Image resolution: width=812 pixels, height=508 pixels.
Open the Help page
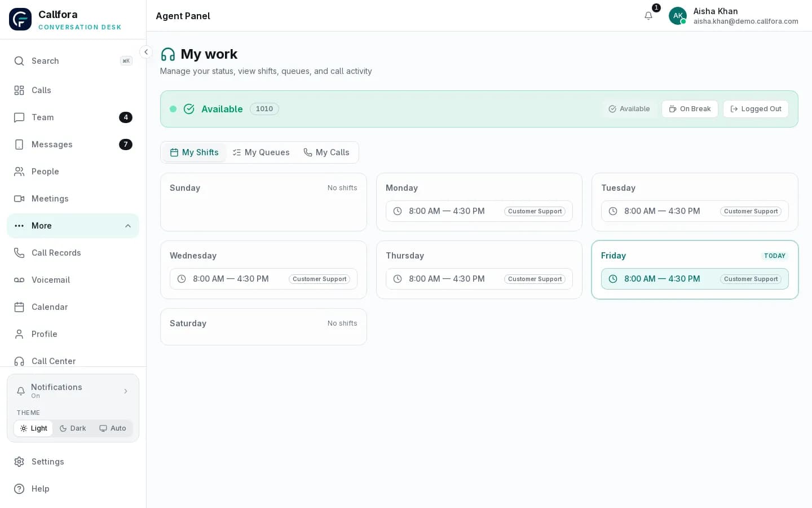coord(73,489)
